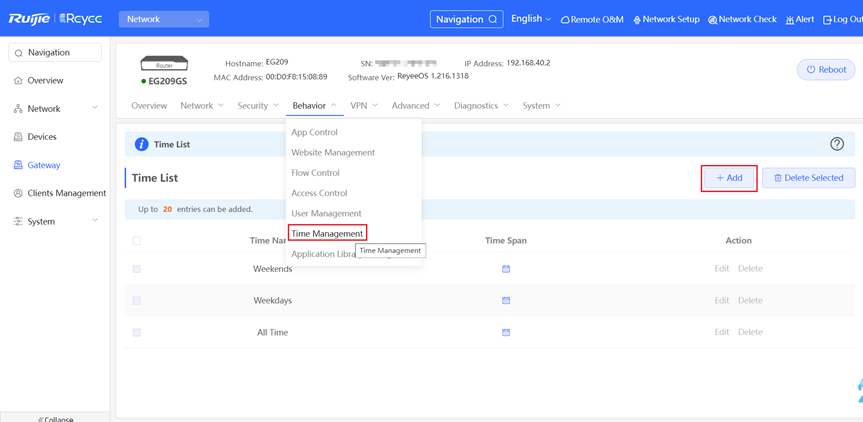The image size is (863, 422).
Task: Delete the All Time entry
Action: tap(750, 332)
